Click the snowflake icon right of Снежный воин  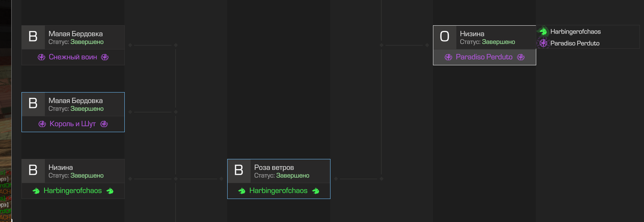105,57
